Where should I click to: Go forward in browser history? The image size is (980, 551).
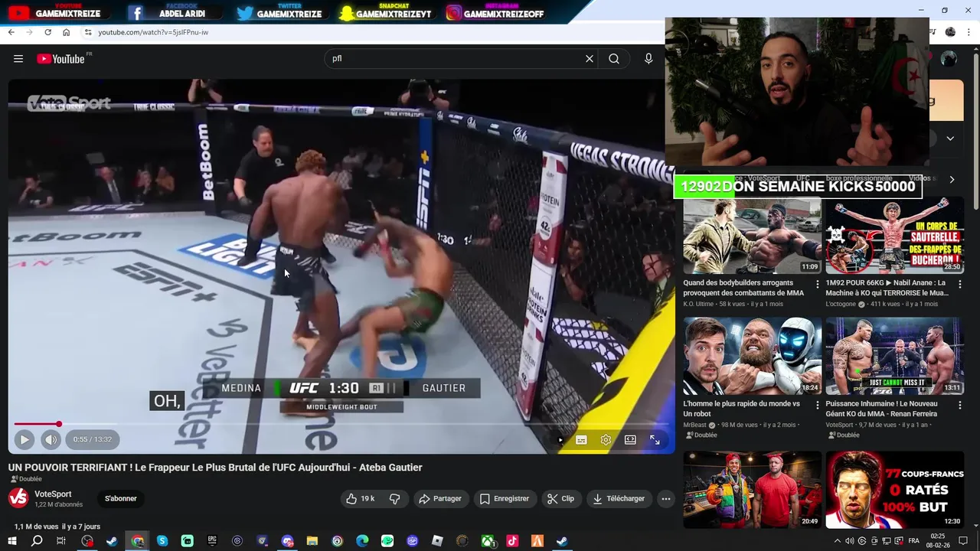[29, 32]
